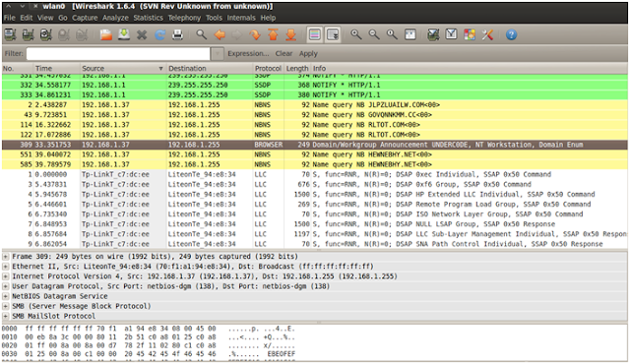Select packet 43 GOVQNNKMM.CC query

tap(315, 115)
